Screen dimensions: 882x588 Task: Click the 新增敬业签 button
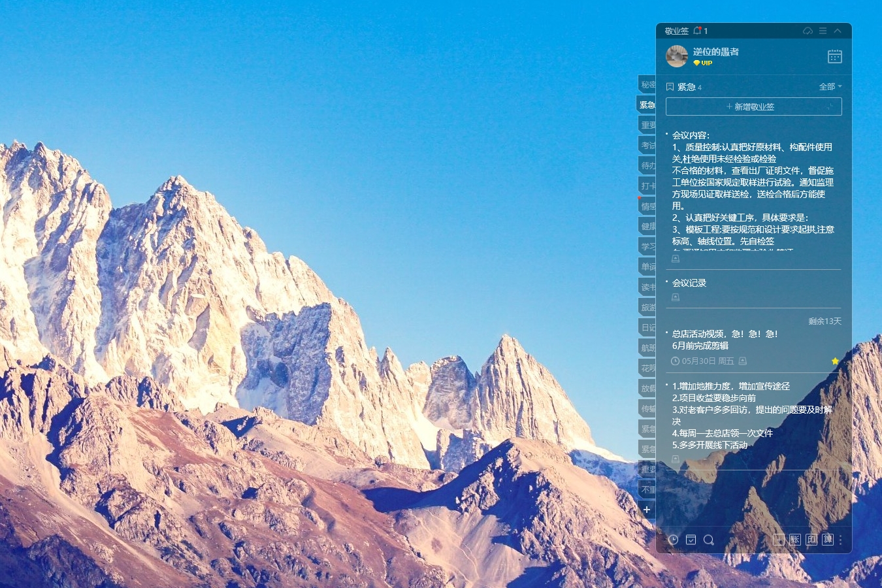tap(754, 106)
